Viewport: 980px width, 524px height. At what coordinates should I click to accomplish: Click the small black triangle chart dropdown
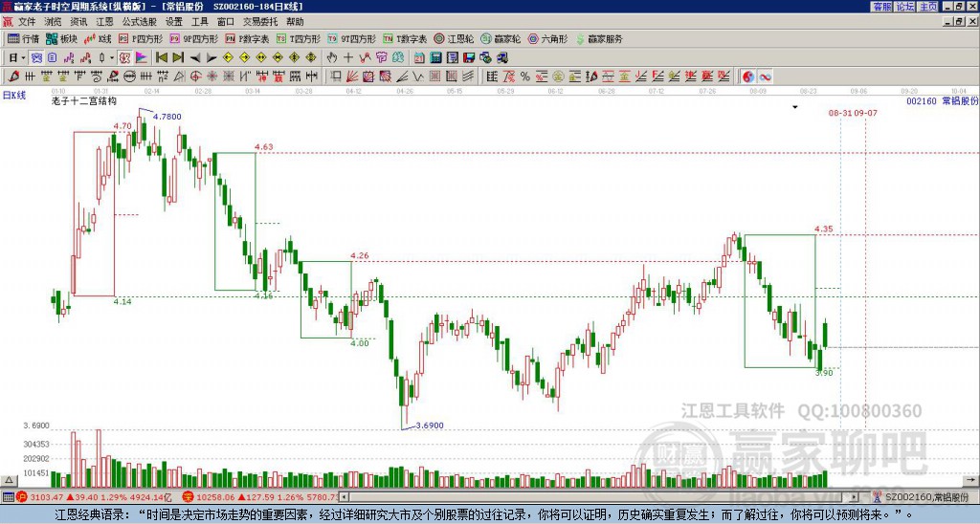pyautogui.click(x=795, y=107)
